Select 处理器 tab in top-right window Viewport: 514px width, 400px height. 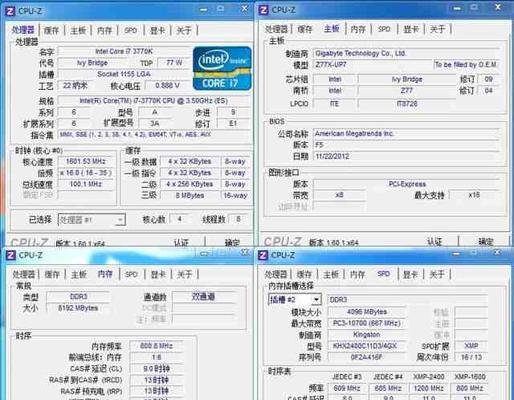tap(276, 29)
